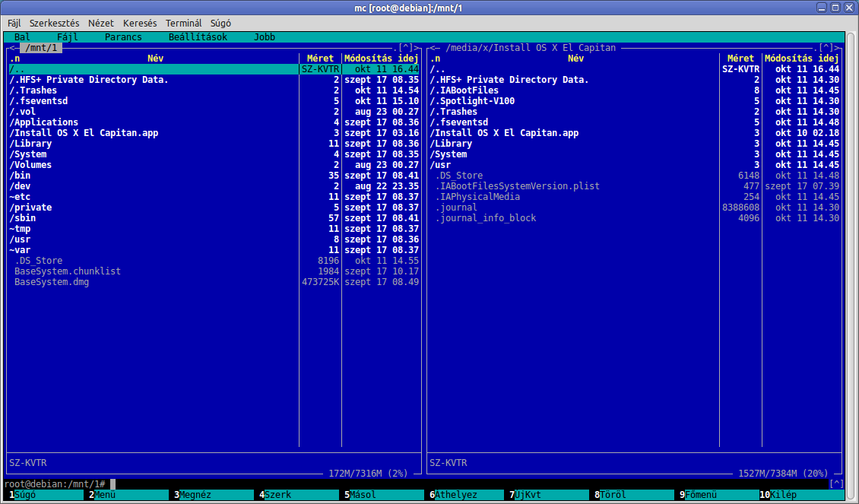
Task: Select /private directory
Action: coord(214,208)
